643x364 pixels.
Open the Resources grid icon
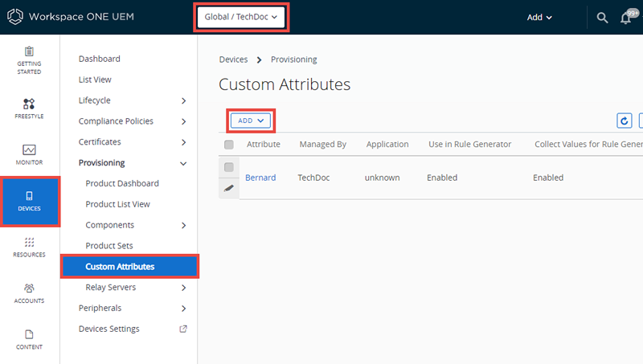29,242
